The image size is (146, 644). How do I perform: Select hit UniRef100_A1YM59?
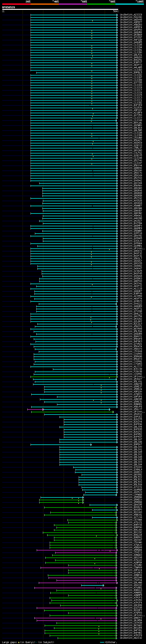[x=131, y=296]
